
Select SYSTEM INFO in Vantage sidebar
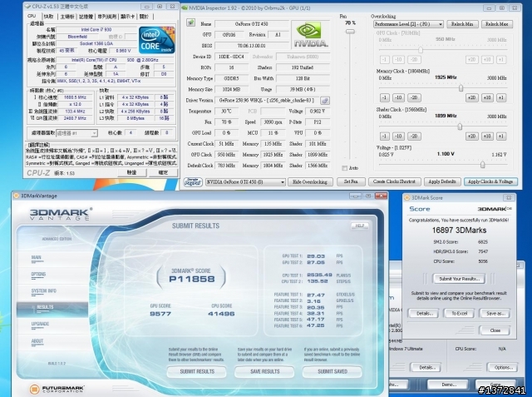pyautogui.click(x=44, y=291)
